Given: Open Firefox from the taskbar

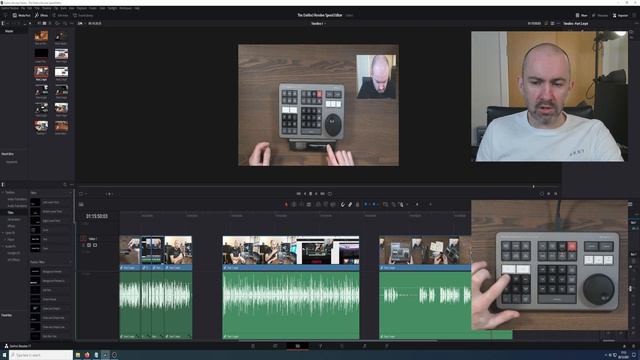Looking at the screenshot, I should pos(87,355).
